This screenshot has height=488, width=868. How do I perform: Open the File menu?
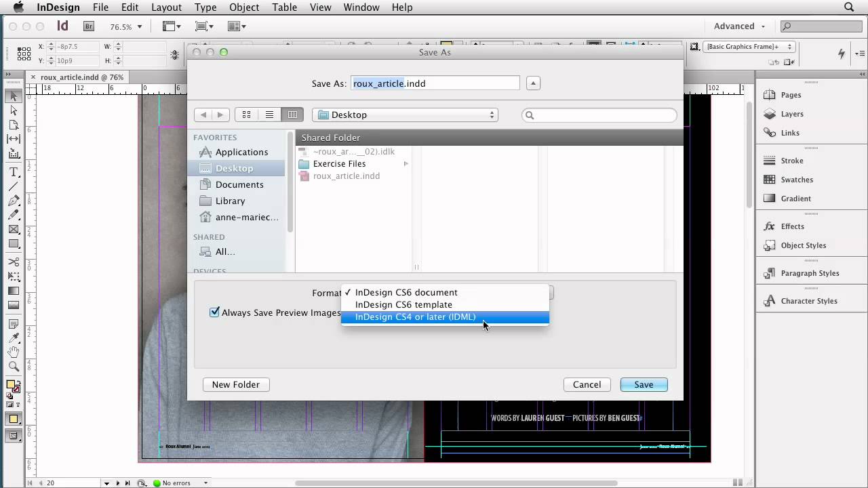[100, 7]
